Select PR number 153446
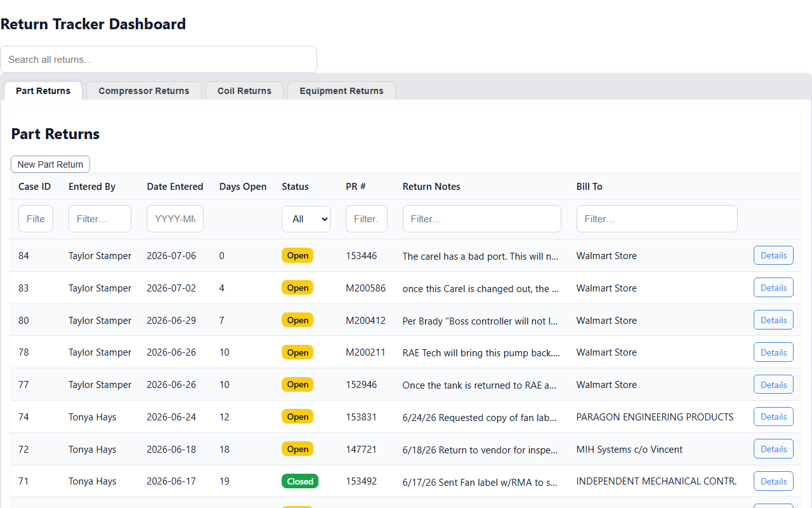The image size is (812, 508). (361, 256)
